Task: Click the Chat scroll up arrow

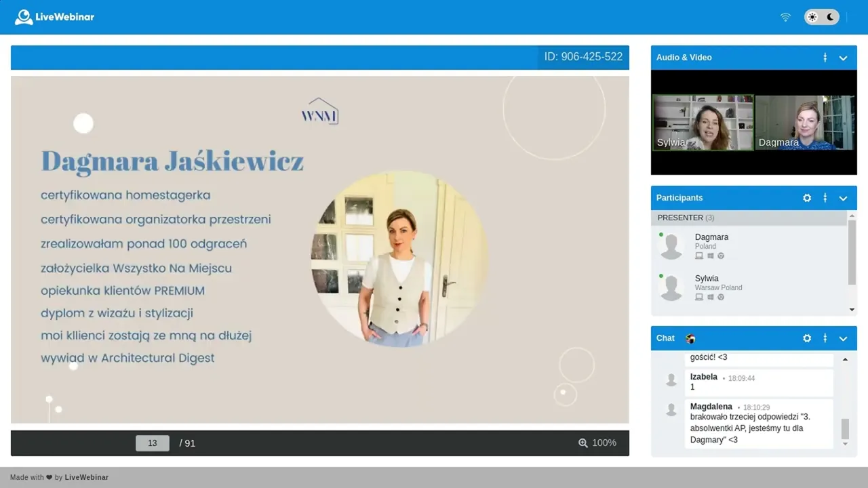Action: point(845,359)
